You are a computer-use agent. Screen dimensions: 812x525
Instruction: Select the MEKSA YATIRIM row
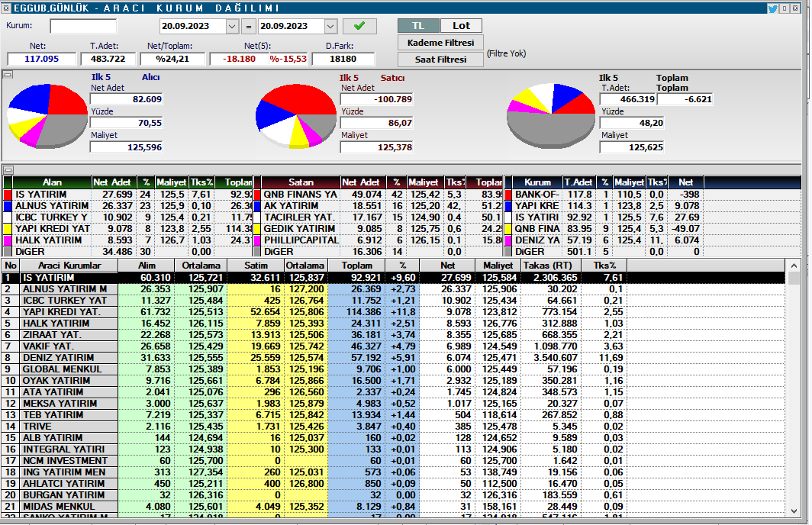click(393, 404)
